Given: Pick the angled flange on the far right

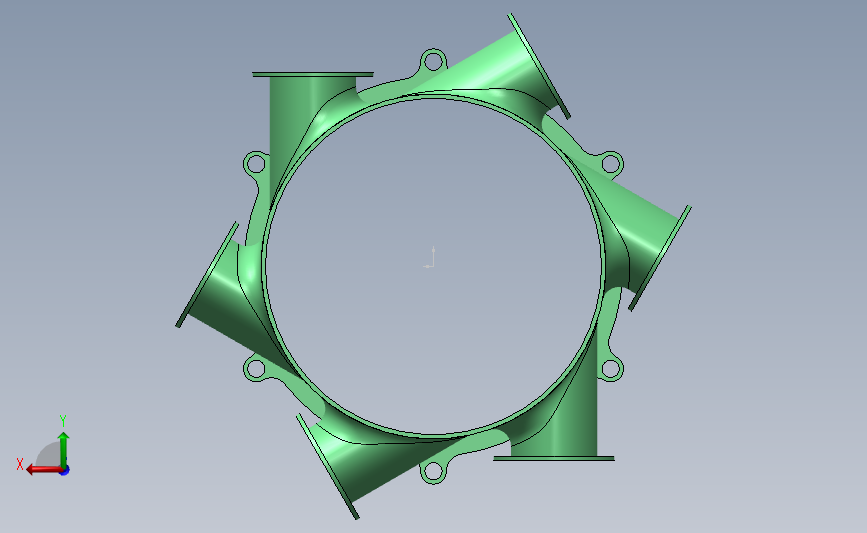Looking at the screenshot, I should point(660,258).
